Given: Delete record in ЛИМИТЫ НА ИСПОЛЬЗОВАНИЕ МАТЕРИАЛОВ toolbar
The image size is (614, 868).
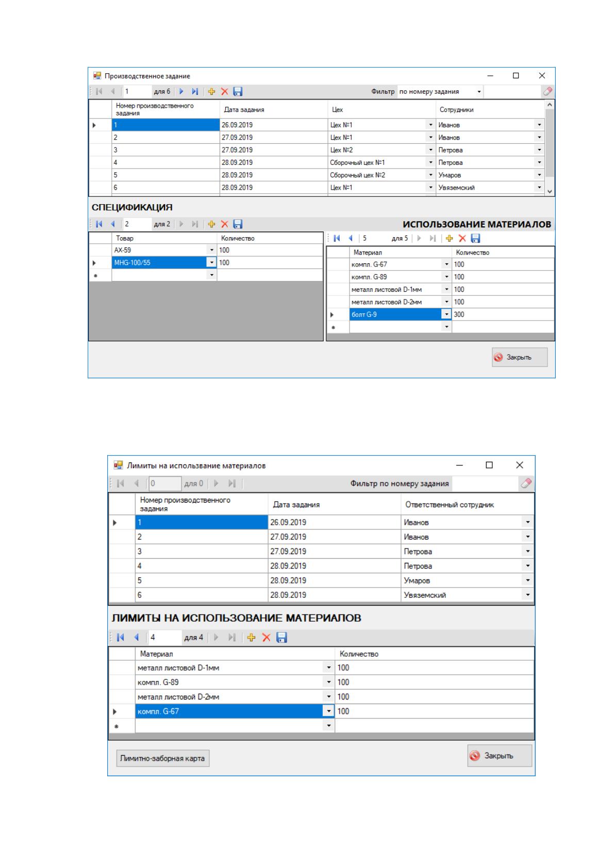Looking at the screenshot, I should [266, 638].
